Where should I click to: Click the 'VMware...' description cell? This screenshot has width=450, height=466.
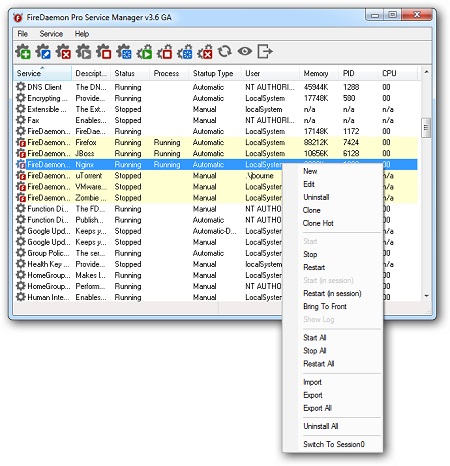[x=91, y=187]
